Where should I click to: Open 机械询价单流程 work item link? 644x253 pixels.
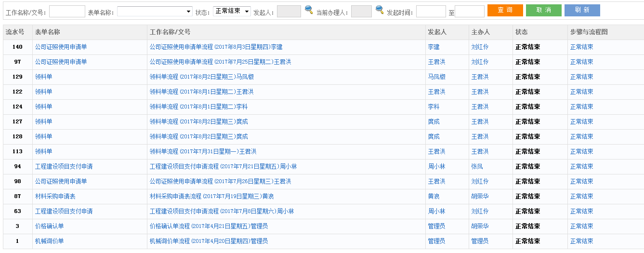coord(209,241)
